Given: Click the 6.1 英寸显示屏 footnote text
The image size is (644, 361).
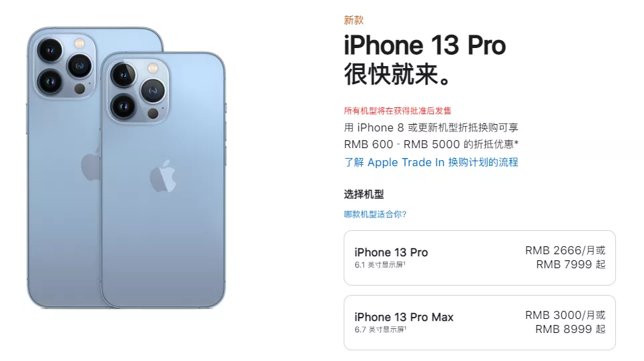Looking at the screenshot, I should click(380, 265).
